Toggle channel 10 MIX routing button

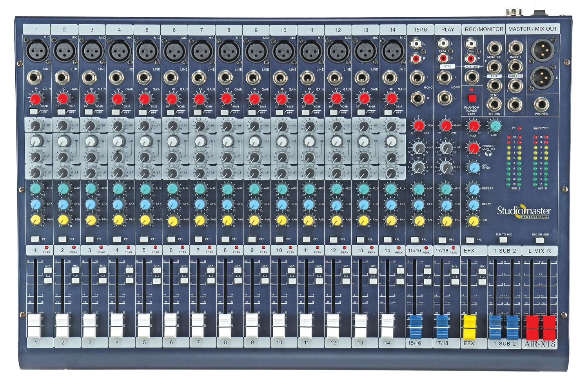tap(292, 271)
